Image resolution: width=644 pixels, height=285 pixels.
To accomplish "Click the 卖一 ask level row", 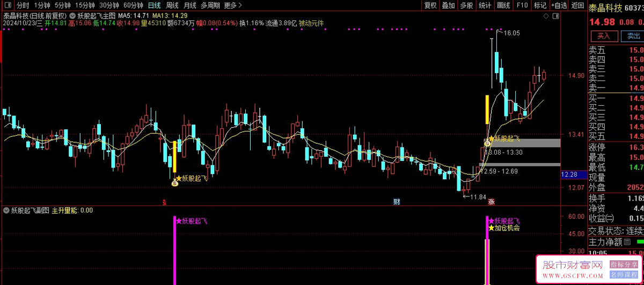I will point(616,88).
